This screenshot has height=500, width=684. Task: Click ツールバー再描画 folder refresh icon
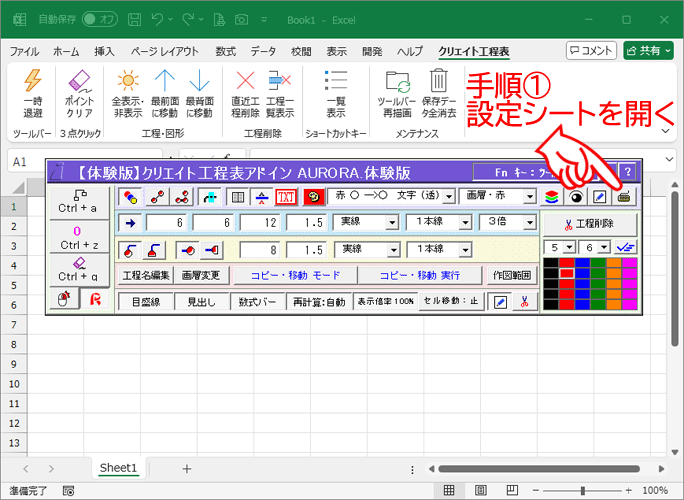tap(397, 82)
